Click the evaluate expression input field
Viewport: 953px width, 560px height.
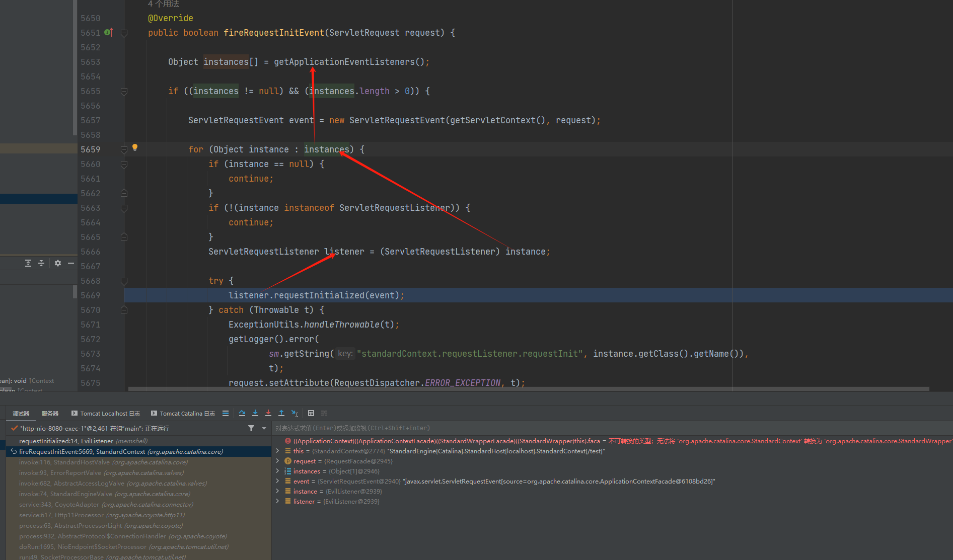pyautogui.click(x=612, y=428)
